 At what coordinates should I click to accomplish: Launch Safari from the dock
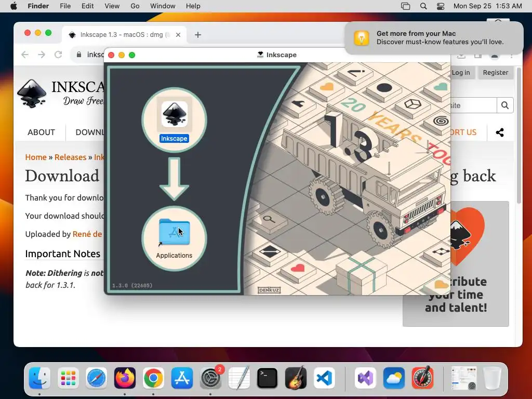(x=96, y=378)
